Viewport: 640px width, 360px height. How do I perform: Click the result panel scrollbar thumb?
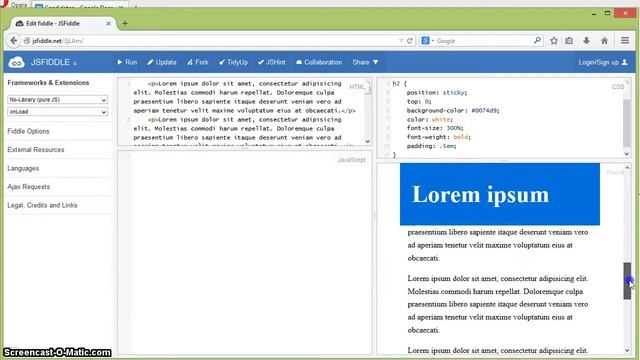[627, 281]
